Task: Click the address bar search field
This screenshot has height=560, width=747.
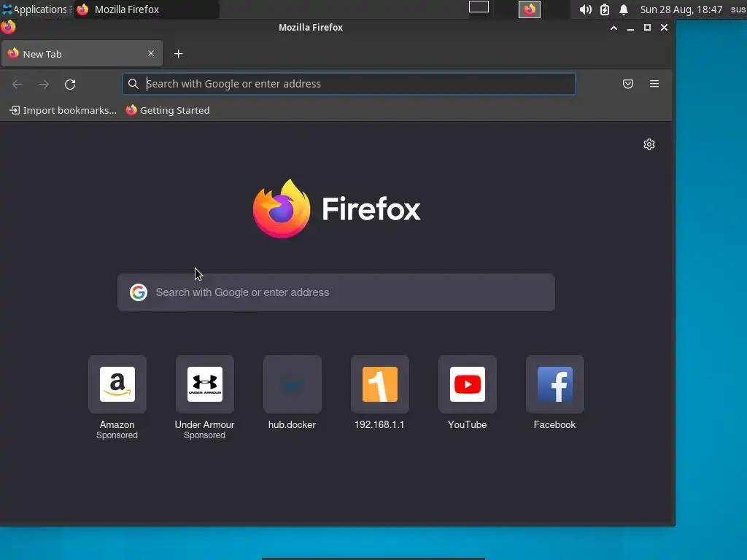Action: (349, 84)
